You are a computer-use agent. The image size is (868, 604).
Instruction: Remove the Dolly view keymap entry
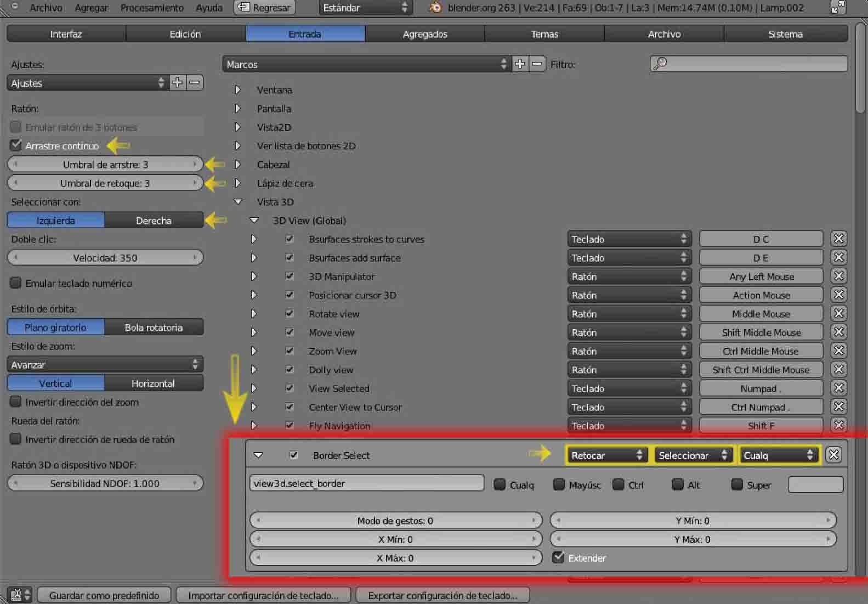(x=838, y=369)
